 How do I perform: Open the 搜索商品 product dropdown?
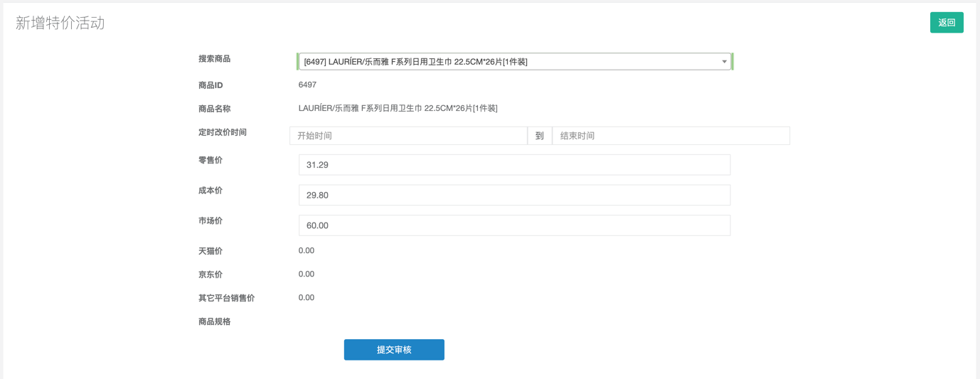point(515,62)
